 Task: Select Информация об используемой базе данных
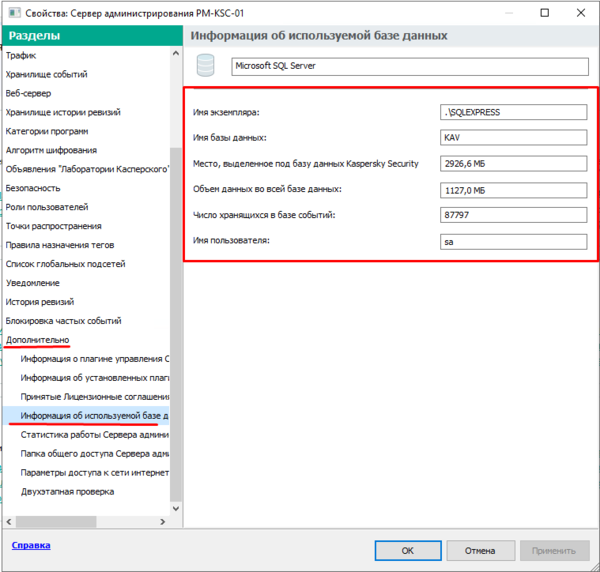tap(94, 416)
